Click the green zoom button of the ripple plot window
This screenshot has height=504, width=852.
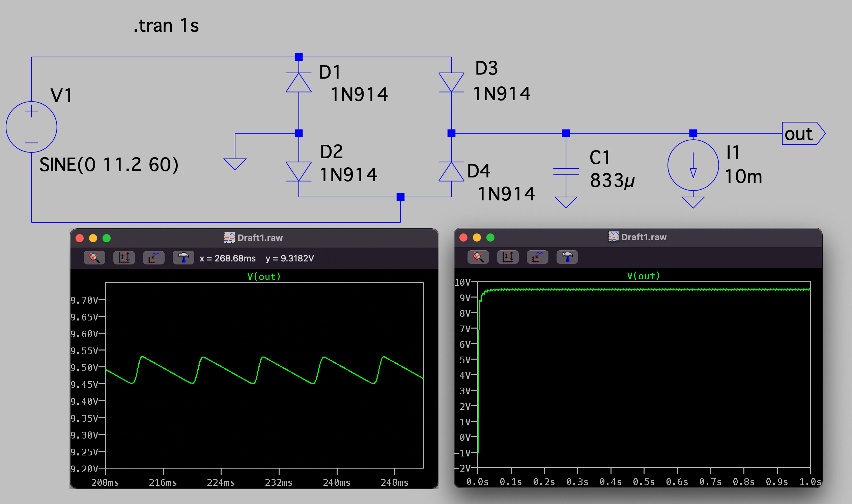coord(107,238)
